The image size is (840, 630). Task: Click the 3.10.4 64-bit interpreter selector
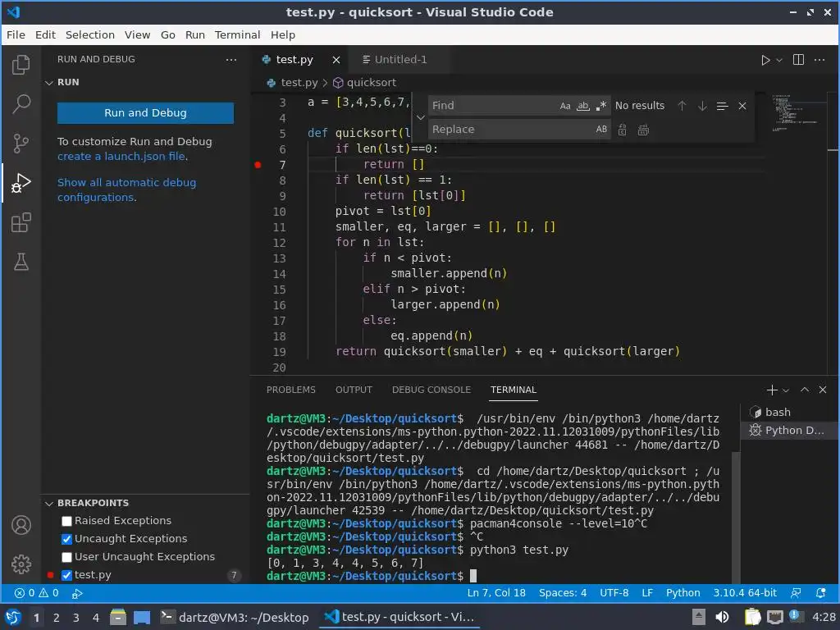click(x=745, y=593)
